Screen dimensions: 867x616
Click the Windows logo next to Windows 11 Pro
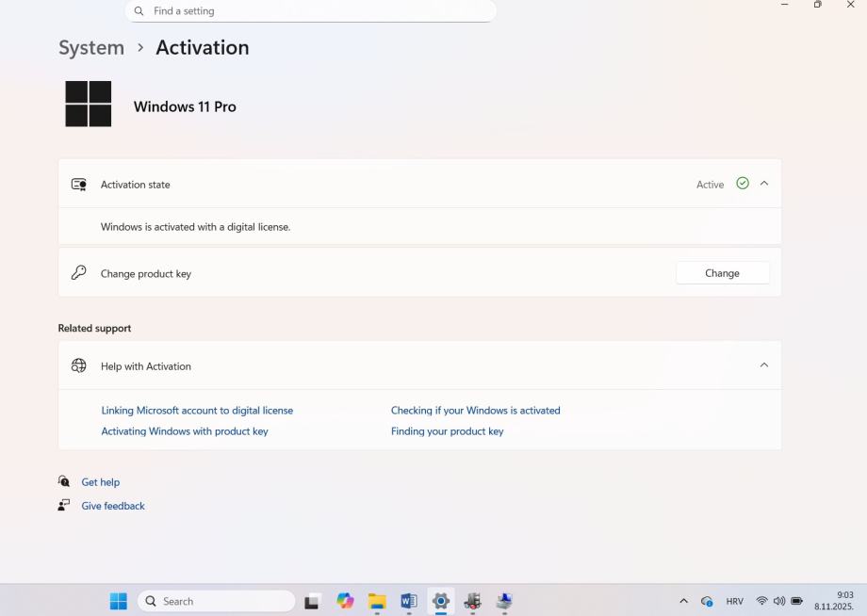coord(89,104)
